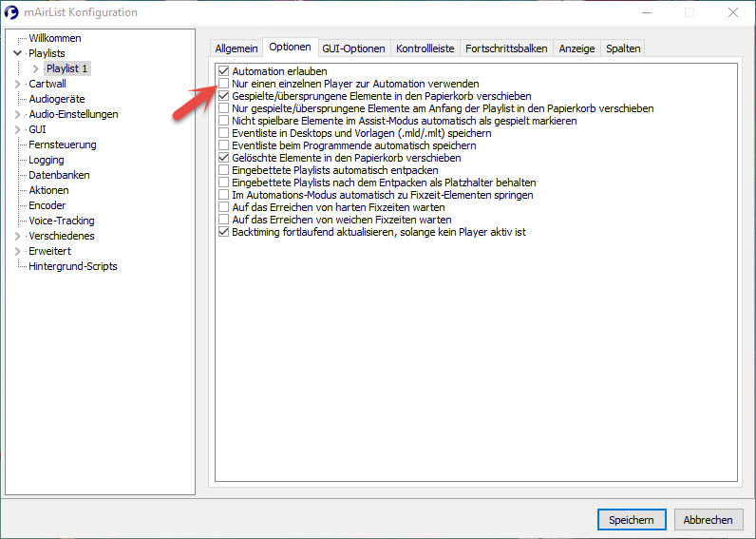Toggle 'Gelöschte Elemente in den Papierkorb verschieben'

pos(223,158)
